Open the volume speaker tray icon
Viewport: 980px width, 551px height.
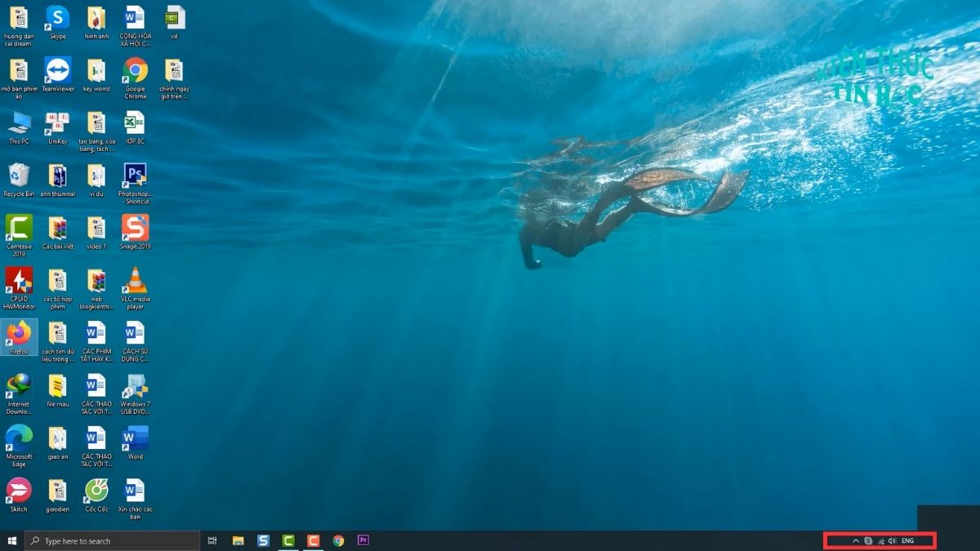pos(893,540)
